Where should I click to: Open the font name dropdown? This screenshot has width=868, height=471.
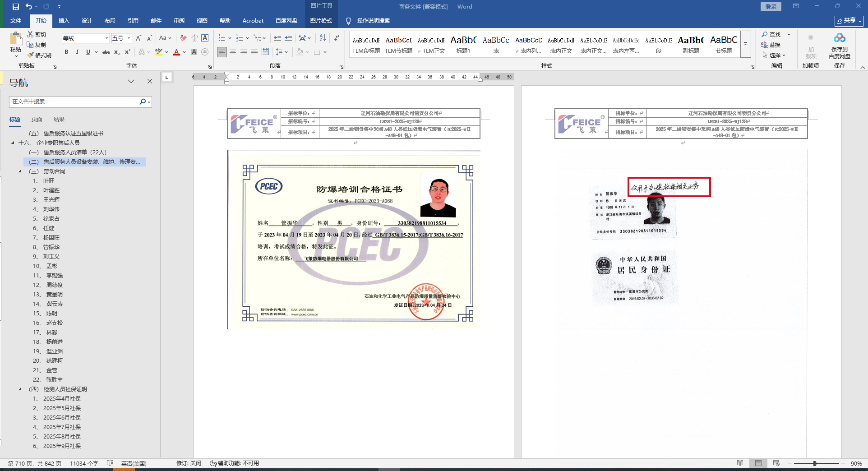tap(106, 38)
